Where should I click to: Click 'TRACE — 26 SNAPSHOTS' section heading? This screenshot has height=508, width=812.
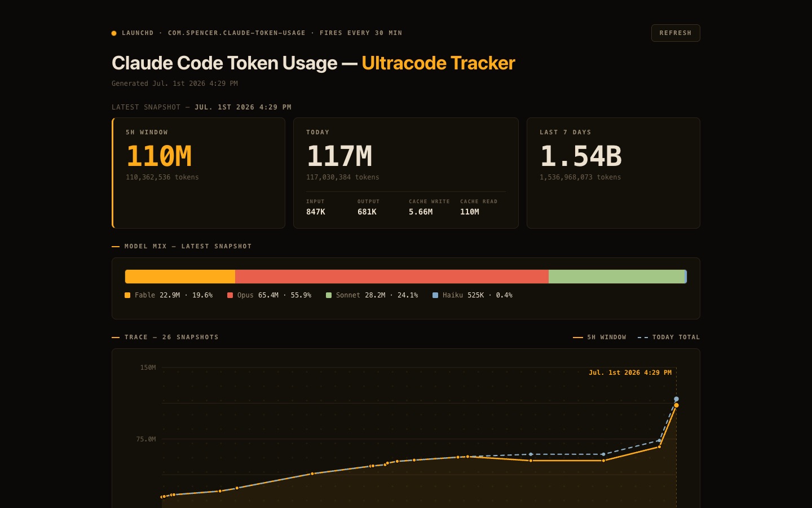[x=171, y=337]
